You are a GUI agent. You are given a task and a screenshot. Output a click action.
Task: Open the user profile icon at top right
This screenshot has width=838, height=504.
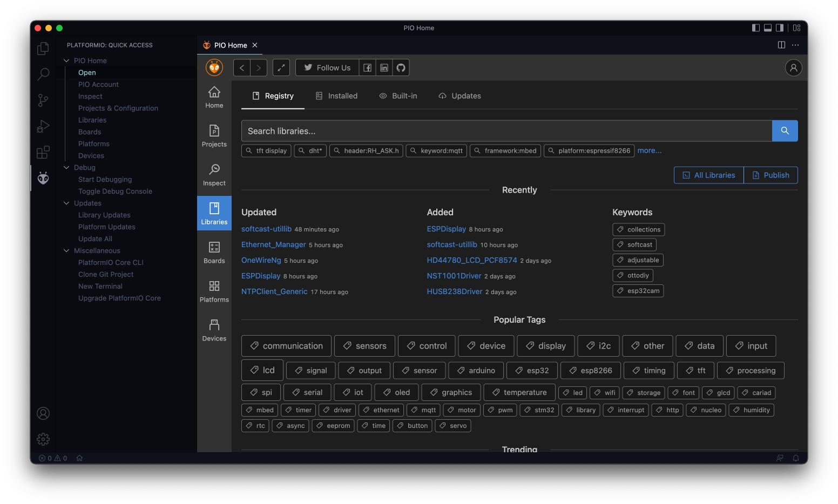[793, 67]
